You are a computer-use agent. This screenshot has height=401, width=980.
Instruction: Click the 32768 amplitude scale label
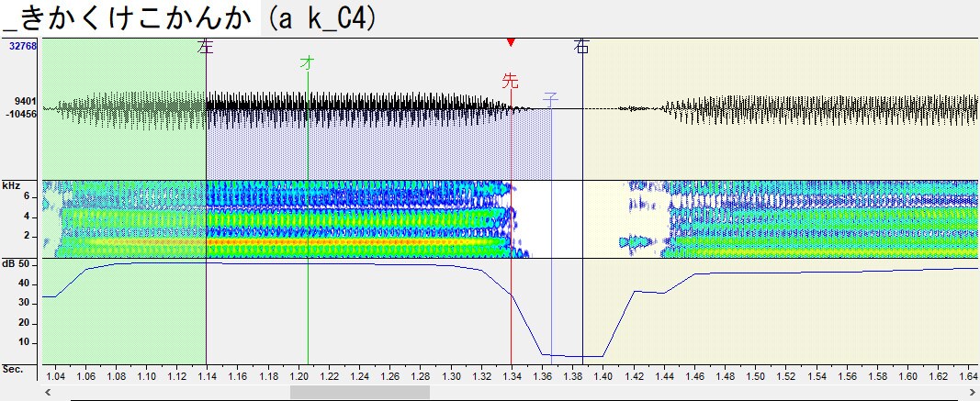coord(23,46)
